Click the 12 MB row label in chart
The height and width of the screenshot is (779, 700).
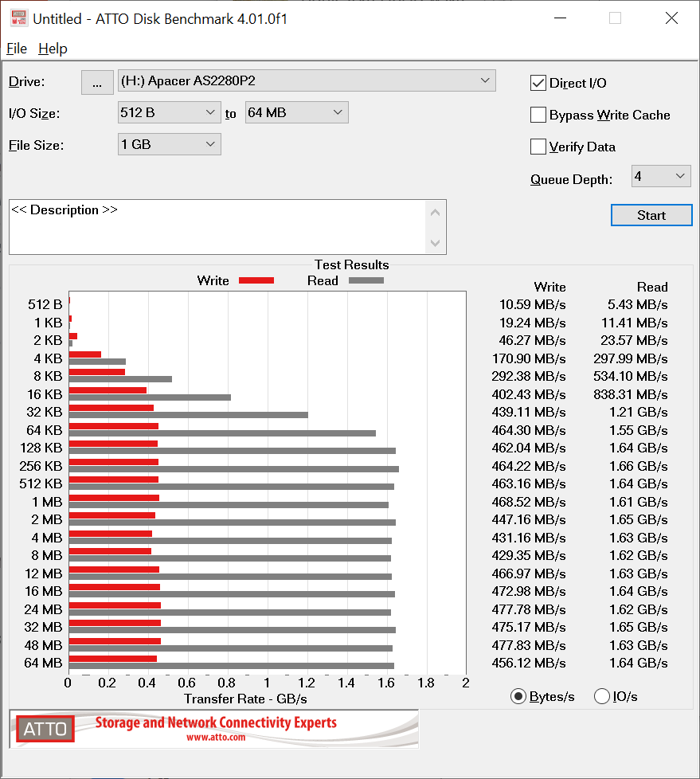click(x=44, y=573)
